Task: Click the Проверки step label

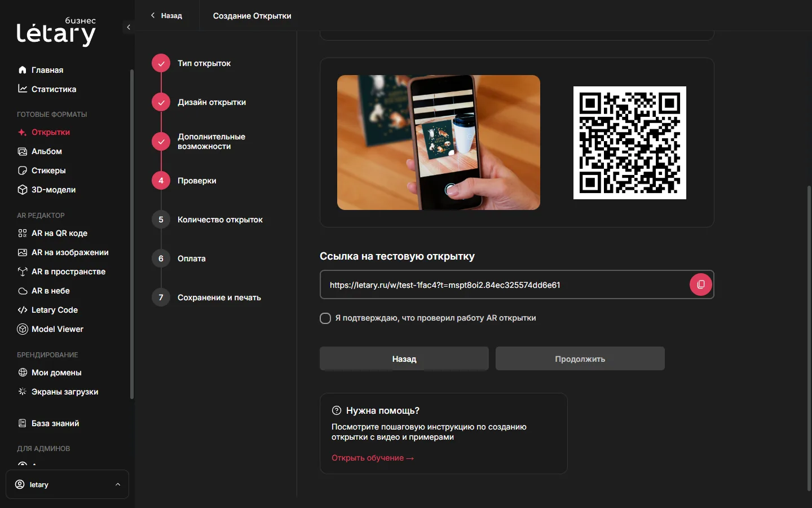Action: coord(197,181)
